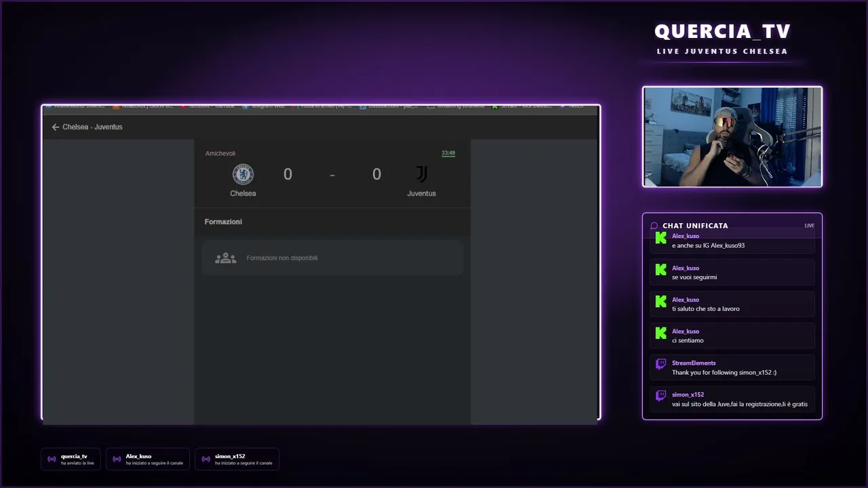Click the simon_x152 username in the chat

[x=688, y=394]
